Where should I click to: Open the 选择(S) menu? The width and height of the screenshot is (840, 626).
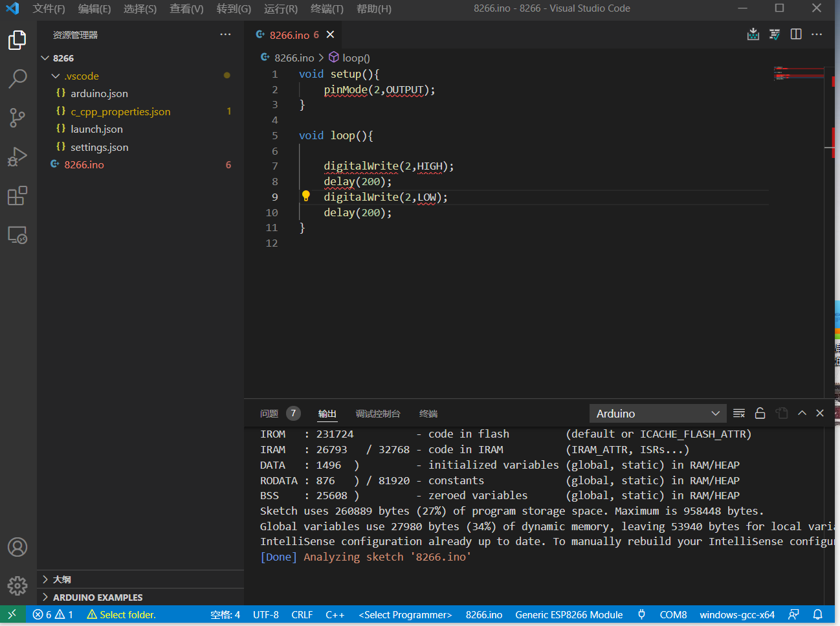tap(140, 8)
